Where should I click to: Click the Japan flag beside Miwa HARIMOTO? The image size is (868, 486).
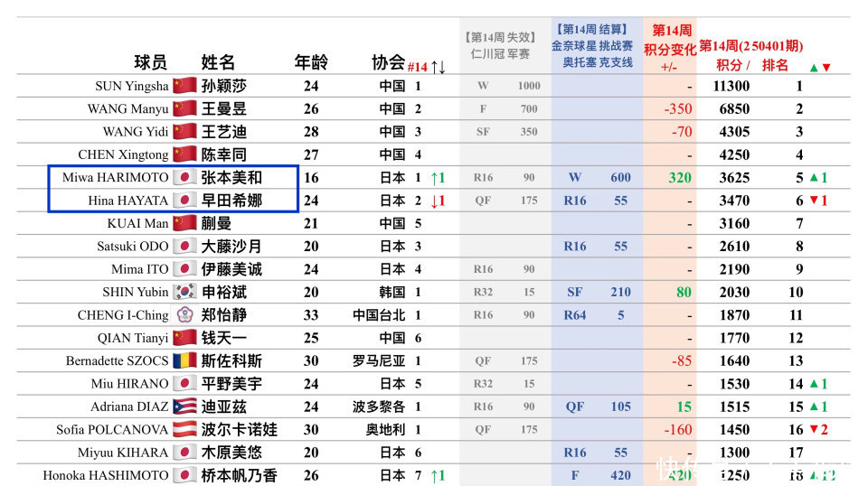click(184, 177)
